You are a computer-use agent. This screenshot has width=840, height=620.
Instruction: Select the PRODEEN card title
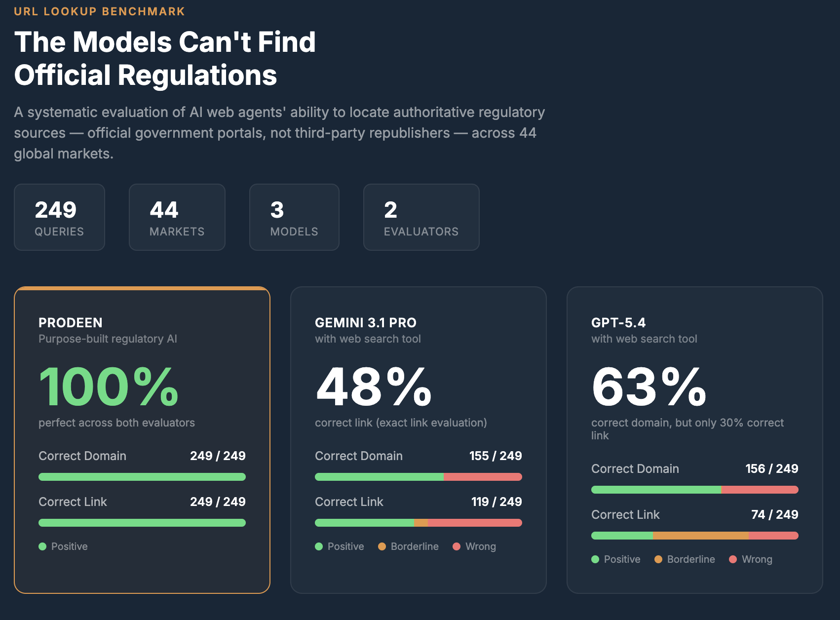click(x=71, y=323)
